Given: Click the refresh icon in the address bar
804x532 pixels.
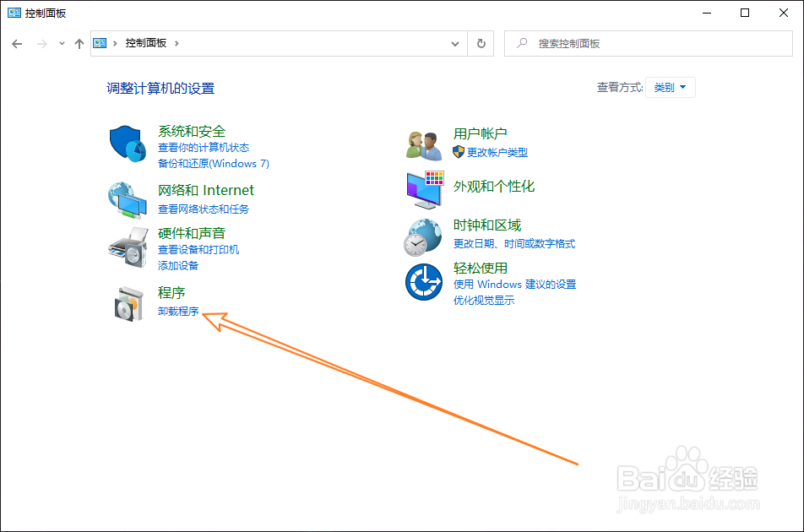Looking at the screenshot, I should click(x=480, y=43).
